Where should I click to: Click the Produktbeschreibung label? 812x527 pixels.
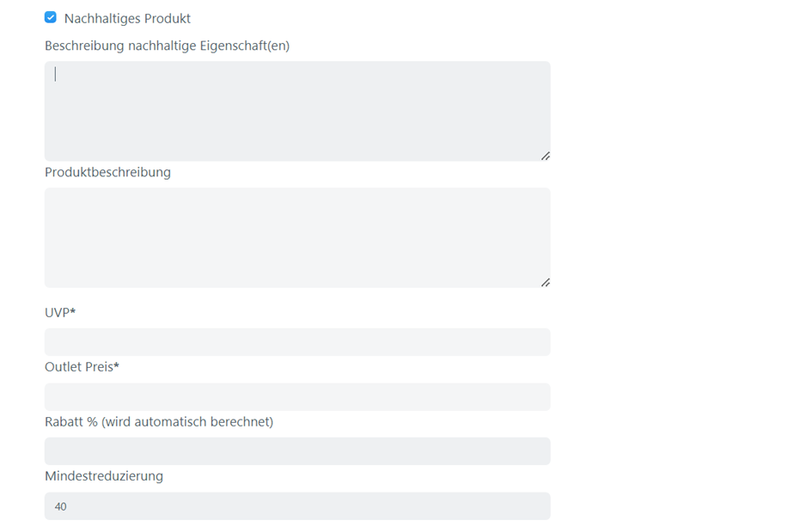tap(107, 172)
